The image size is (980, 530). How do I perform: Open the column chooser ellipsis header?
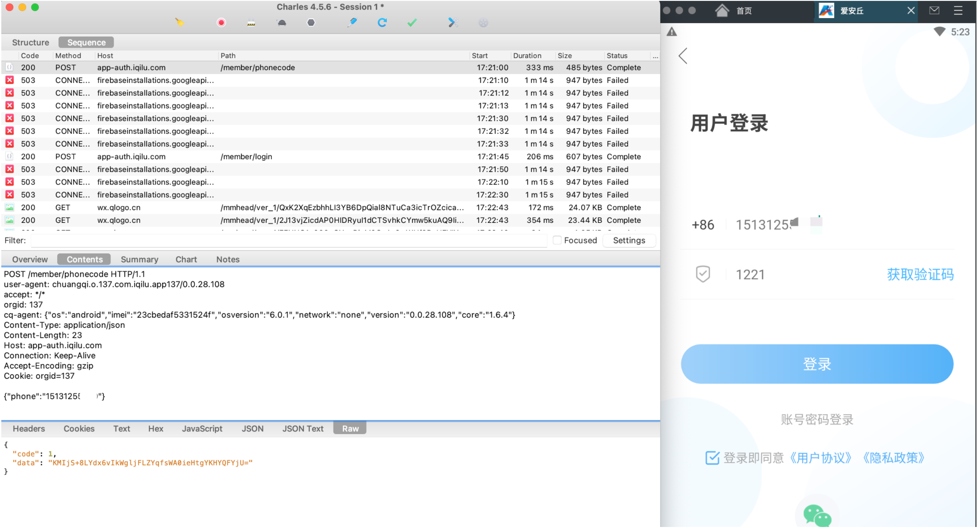click(655, 55)
